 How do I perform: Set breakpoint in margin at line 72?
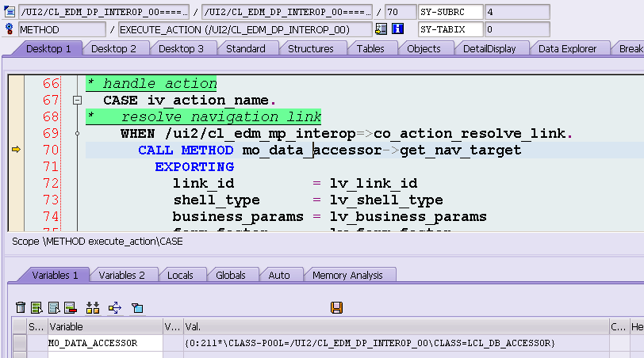[x=16, y=183]
